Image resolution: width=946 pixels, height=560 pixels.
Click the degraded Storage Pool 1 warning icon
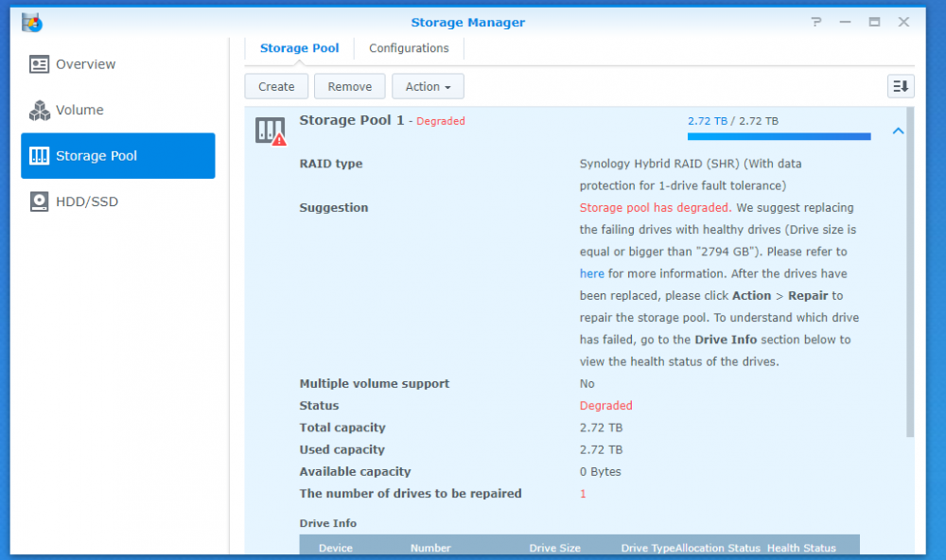(x=271, y=131)
